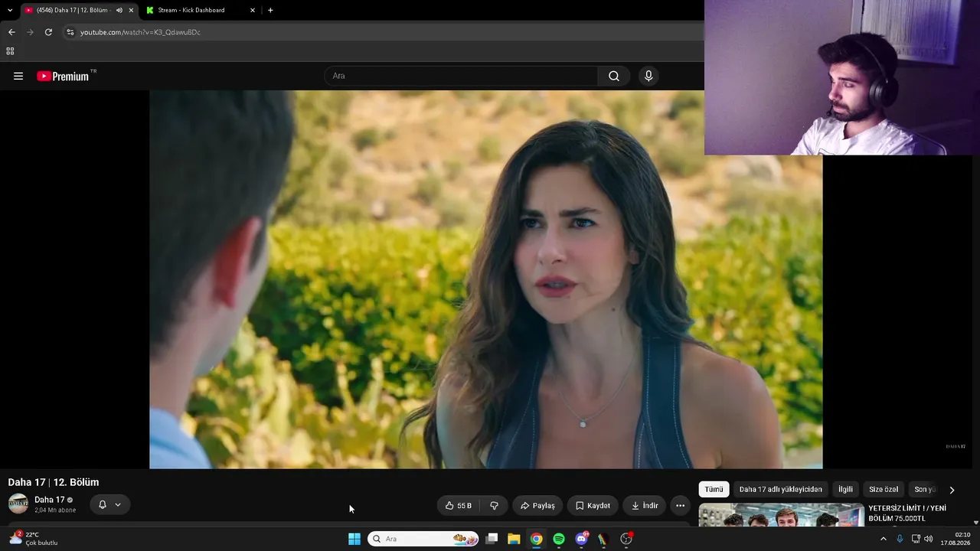Open the YouTube guide hamburger menu
Viewport: 980px width, 551px height.
(x=18, y=76)
